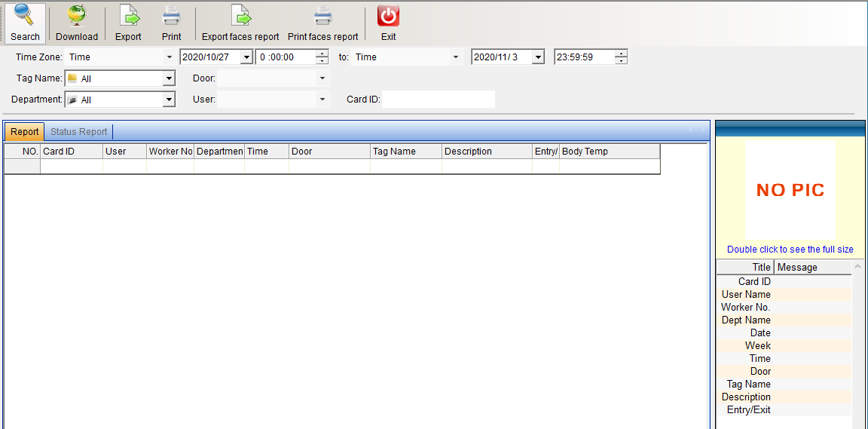The height and width of the screenshot is (429, 868).
Task: Open the Tag Name dropdown
Action: pos(169,78)
